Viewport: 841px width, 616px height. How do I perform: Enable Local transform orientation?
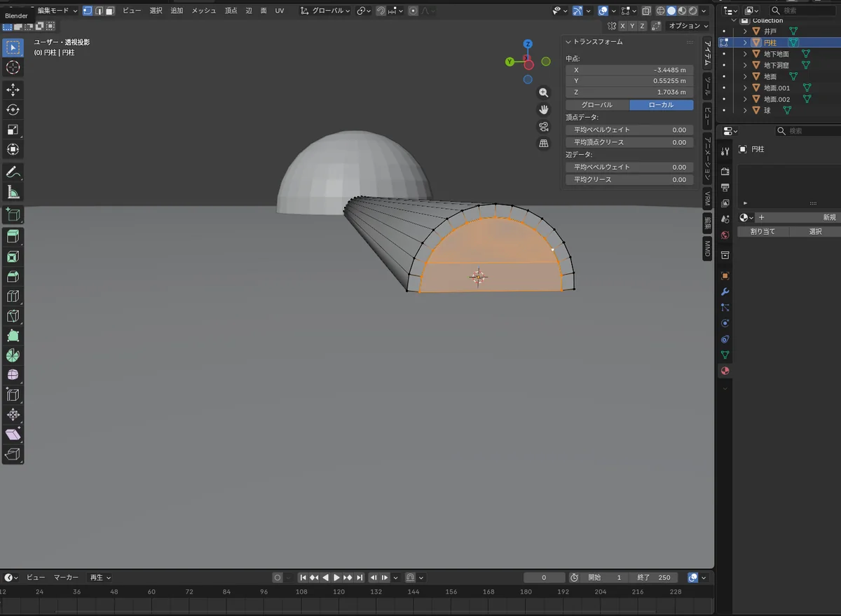pos(661,105)
